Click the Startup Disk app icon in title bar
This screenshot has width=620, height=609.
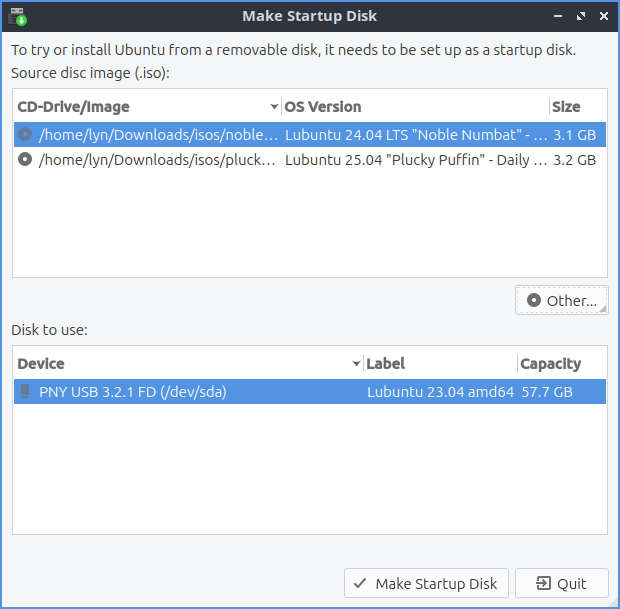point(17,16)
